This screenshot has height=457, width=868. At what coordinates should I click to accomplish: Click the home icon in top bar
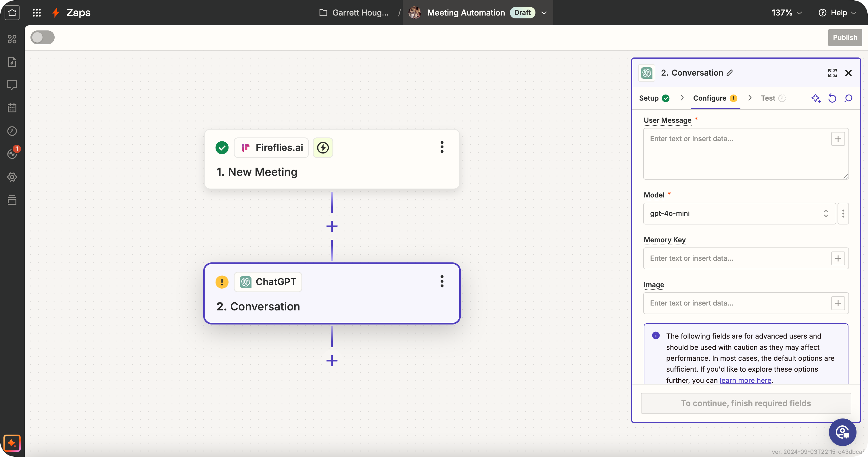click(12, 13)
